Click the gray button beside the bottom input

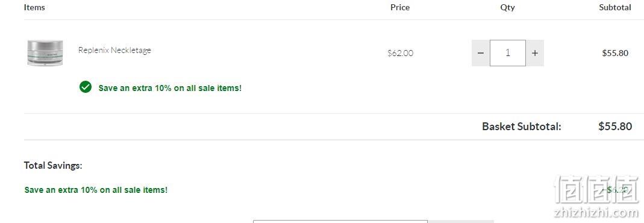pyautogui.click(x=461, y=221)
